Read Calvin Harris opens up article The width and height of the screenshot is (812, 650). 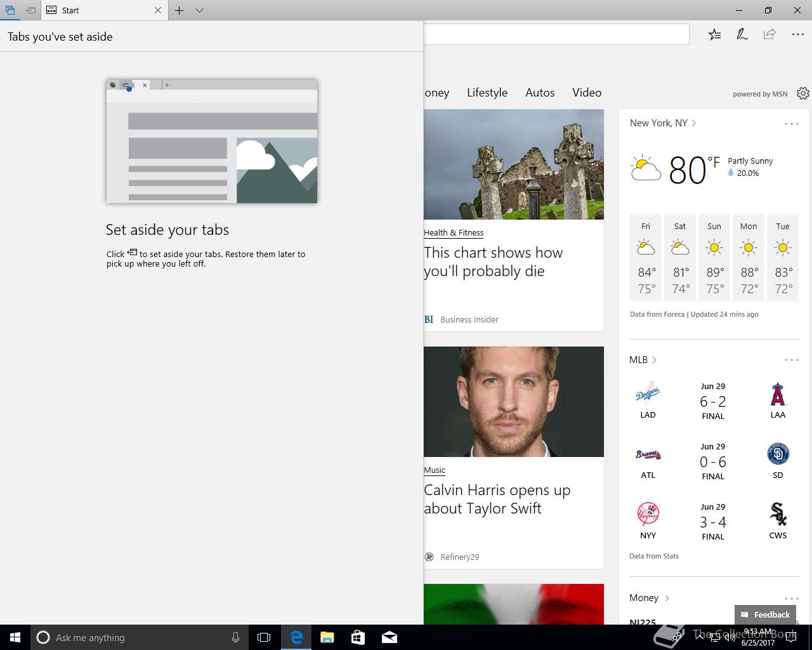click(497, 499)
